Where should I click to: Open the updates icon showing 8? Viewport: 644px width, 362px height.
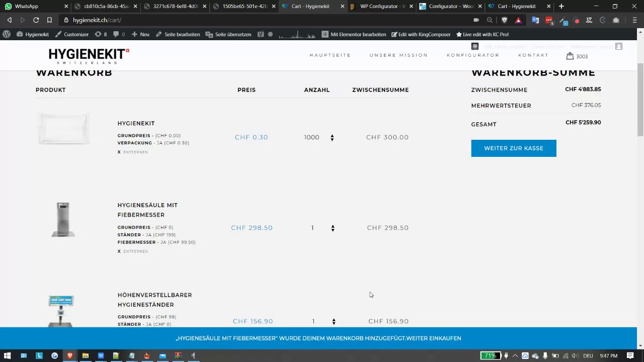click(101, 34)
